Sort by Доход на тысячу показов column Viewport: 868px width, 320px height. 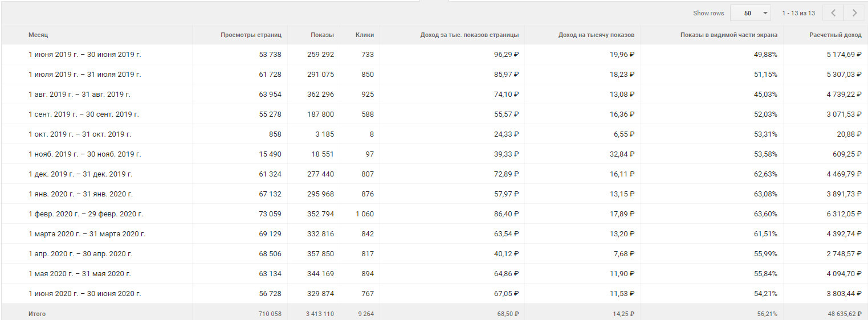(596, 35)
